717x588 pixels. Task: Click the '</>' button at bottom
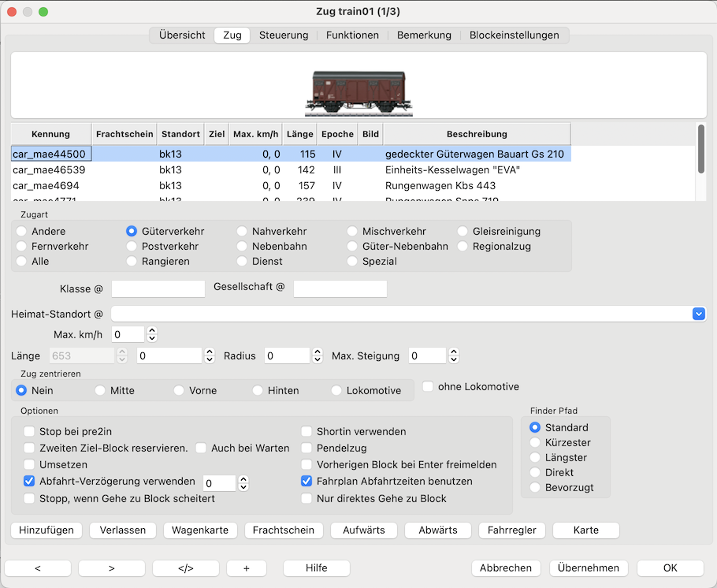[x=185, y=568]
